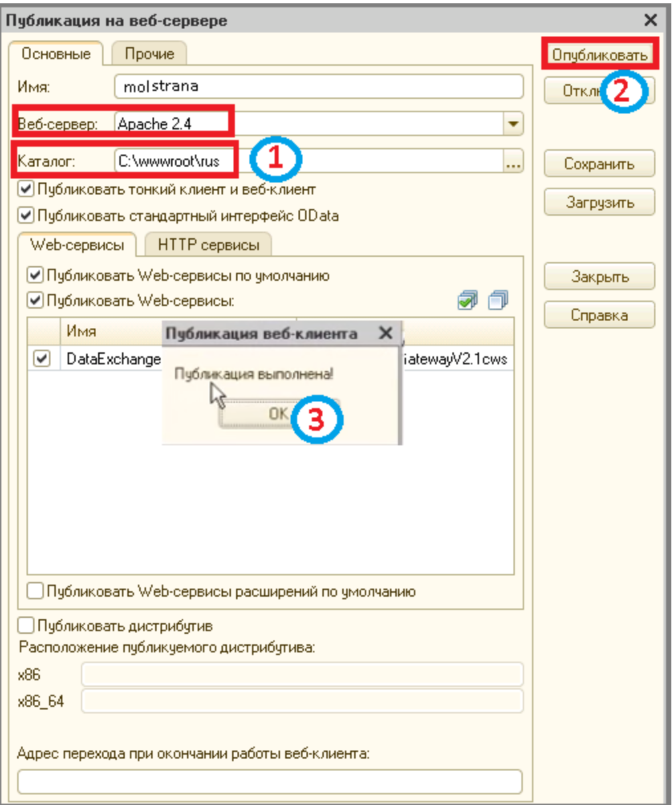Click the Загрузить button

click(599, 202)
